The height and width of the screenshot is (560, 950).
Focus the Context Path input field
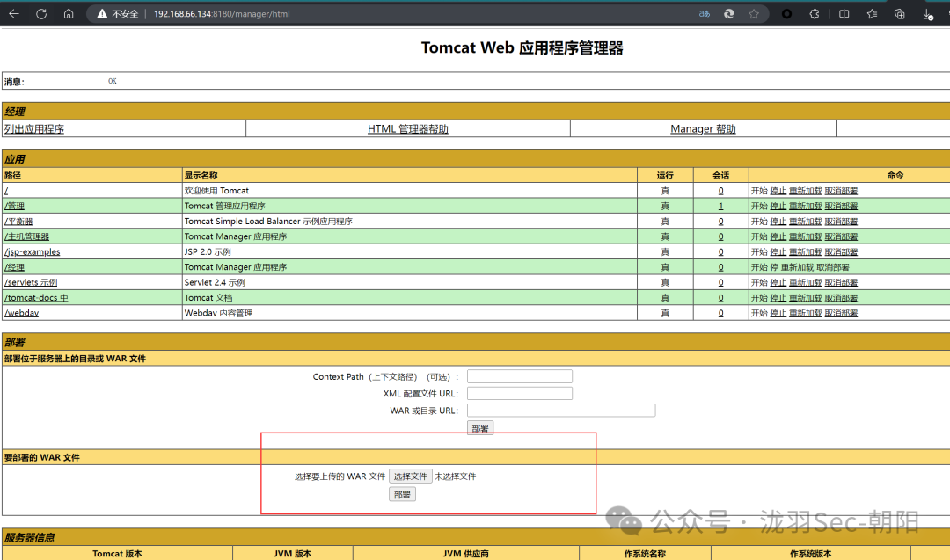[520, 376]
